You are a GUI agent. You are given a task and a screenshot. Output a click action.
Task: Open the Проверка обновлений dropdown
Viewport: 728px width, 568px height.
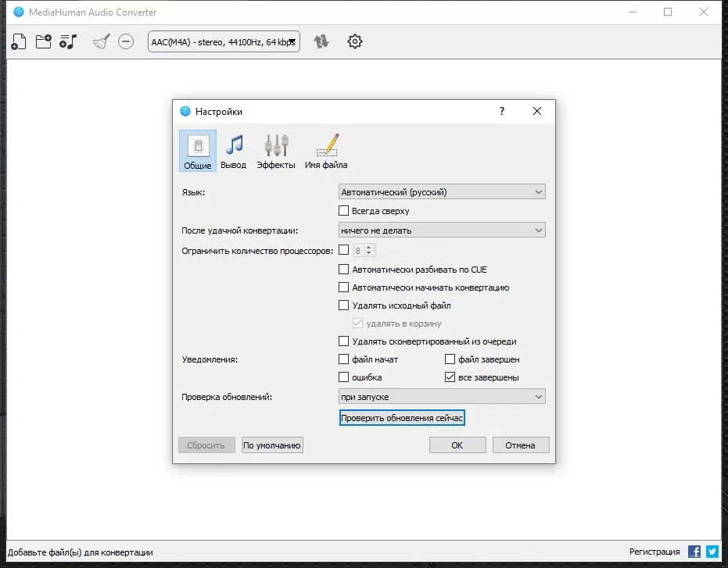442,397
